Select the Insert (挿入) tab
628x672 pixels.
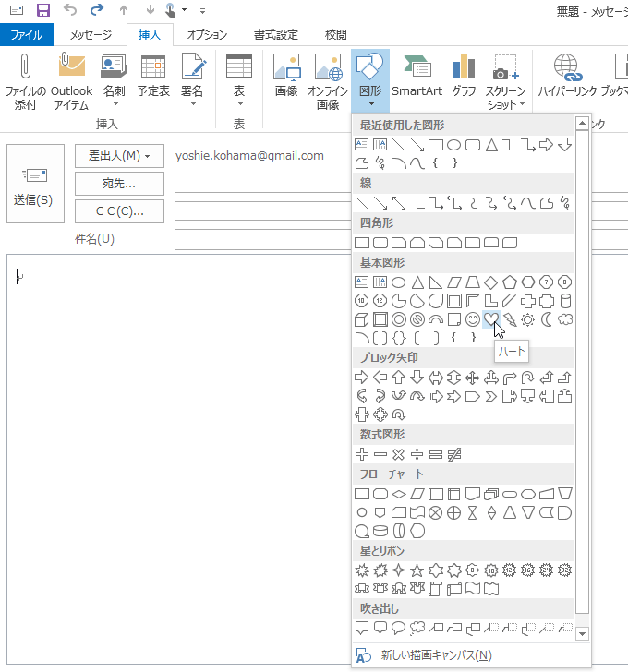[150, 34]
